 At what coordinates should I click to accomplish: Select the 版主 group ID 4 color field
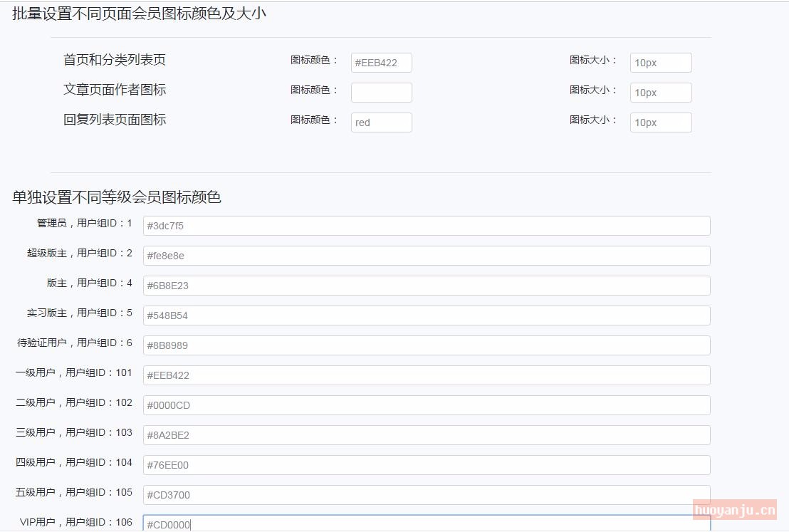tap(426, 286)
